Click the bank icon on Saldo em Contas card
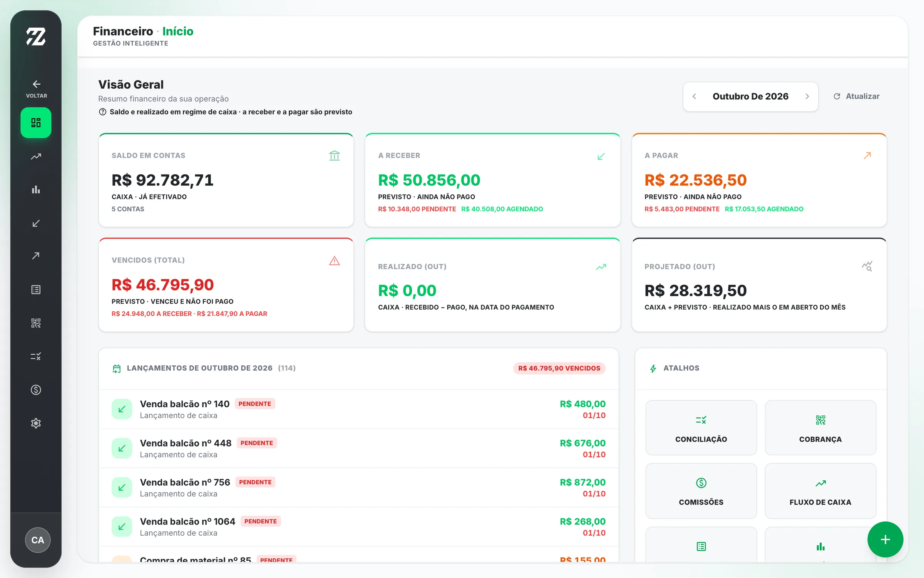 point(335,156)
